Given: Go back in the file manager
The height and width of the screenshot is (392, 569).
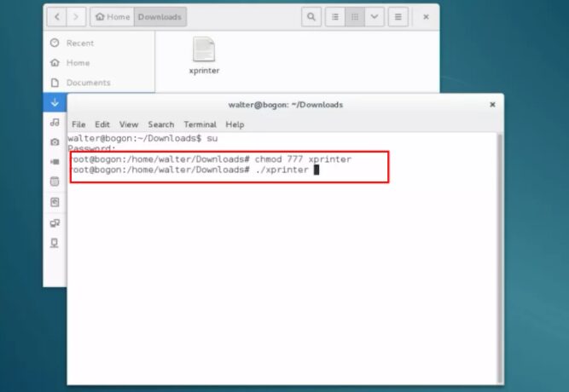Looking at the screenshot, I should point(57,17).
